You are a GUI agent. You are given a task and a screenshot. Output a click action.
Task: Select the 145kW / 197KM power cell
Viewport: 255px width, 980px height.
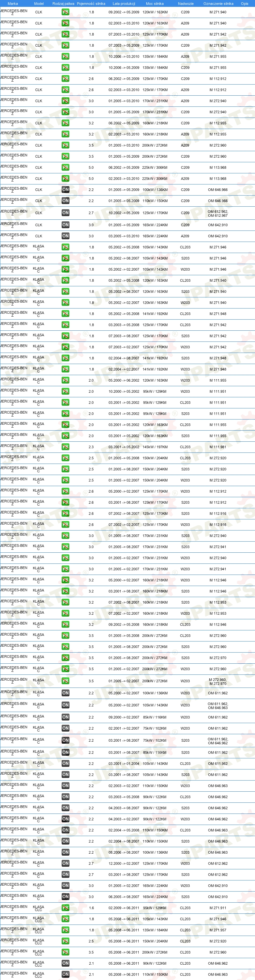tap(155, 447)
